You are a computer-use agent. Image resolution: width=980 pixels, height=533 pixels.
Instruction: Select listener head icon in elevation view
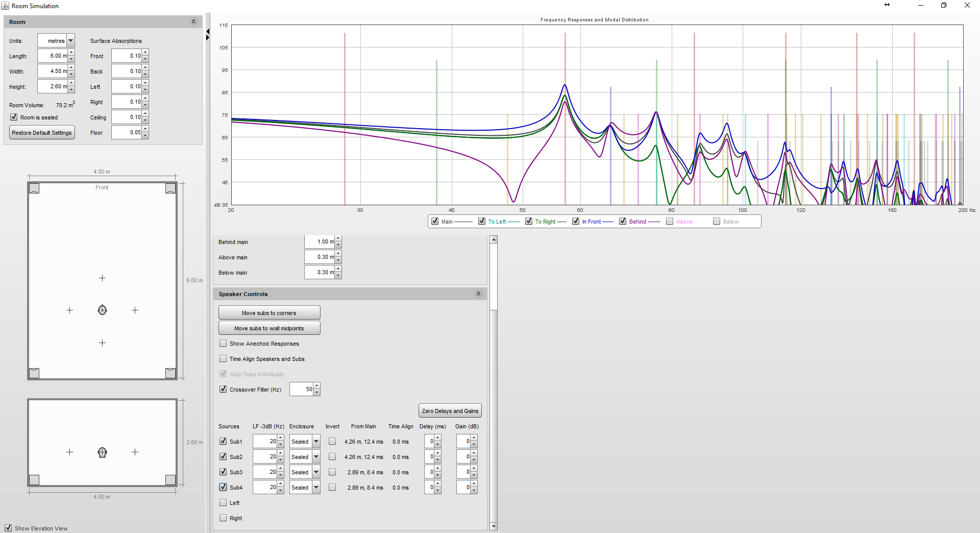tap(102, 452)
